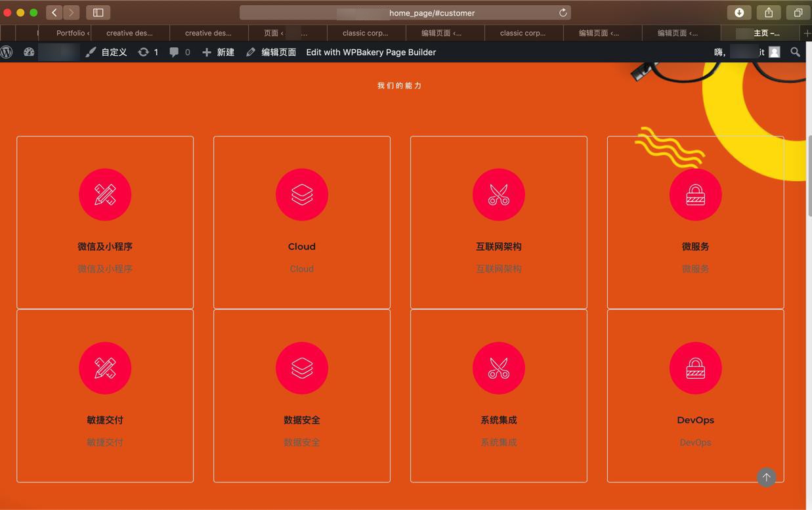The image size is (812, 510).
Task: Go forward with Safari forward button
Action: (x=71, y=12)
